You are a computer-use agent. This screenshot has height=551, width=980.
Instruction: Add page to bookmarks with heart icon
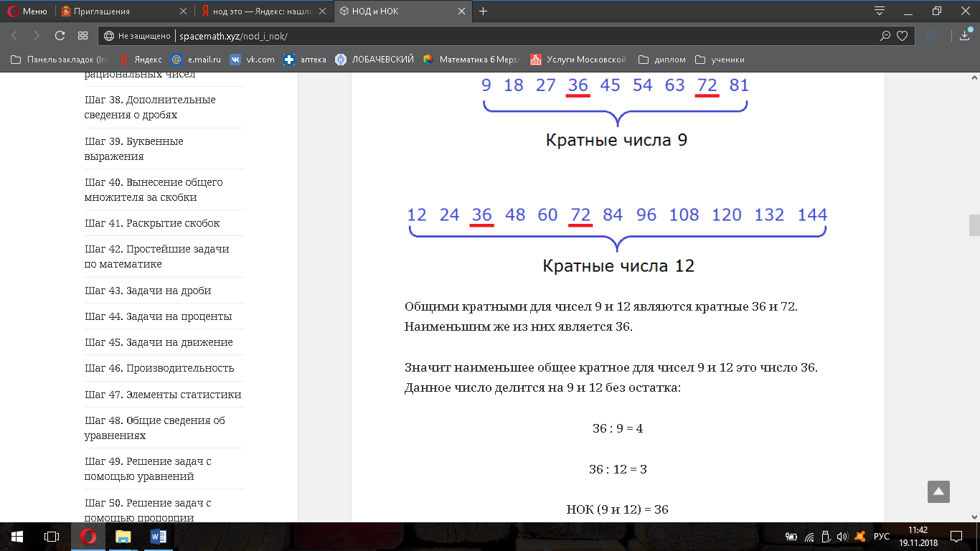[903, 35]
